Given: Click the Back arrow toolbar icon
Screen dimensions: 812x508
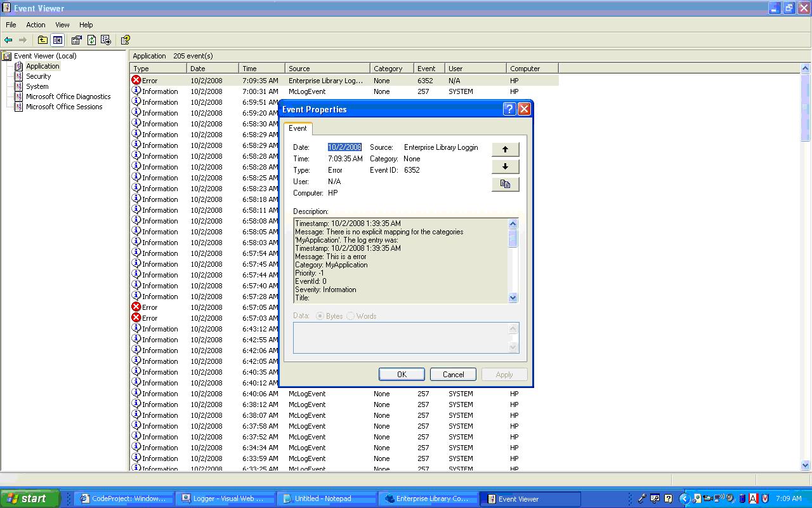Looking at the screenshot, I should tap(8, 40).
